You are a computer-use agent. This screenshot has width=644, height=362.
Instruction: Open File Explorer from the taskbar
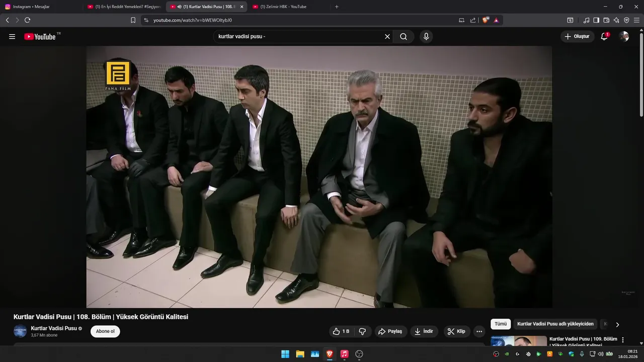click(x=300, y=354)
